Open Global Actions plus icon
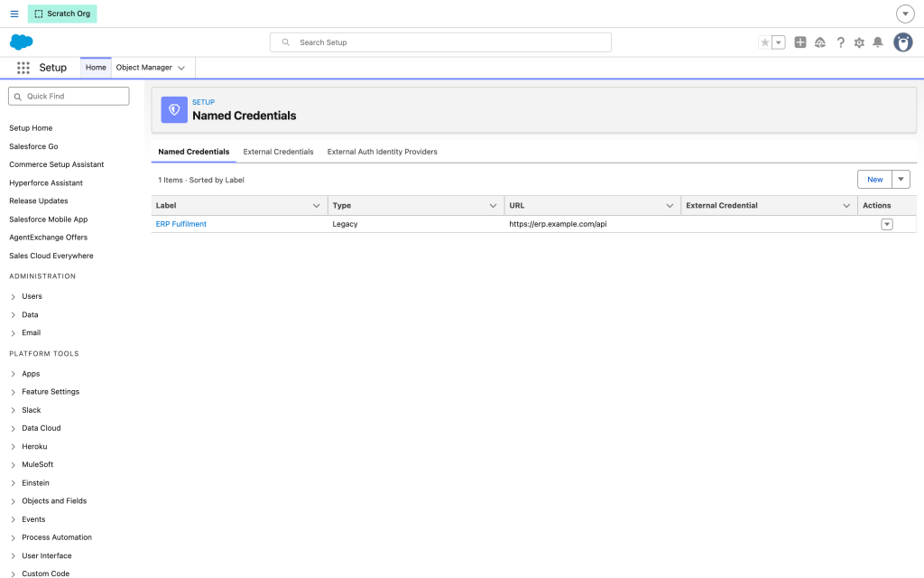The width and height of the screenshot is (924, 578). (800, 42)
